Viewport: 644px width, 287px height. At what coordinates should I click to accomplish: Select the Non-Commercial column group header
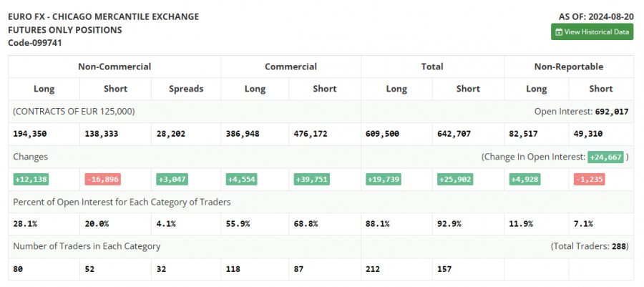(x=114, y=67)
